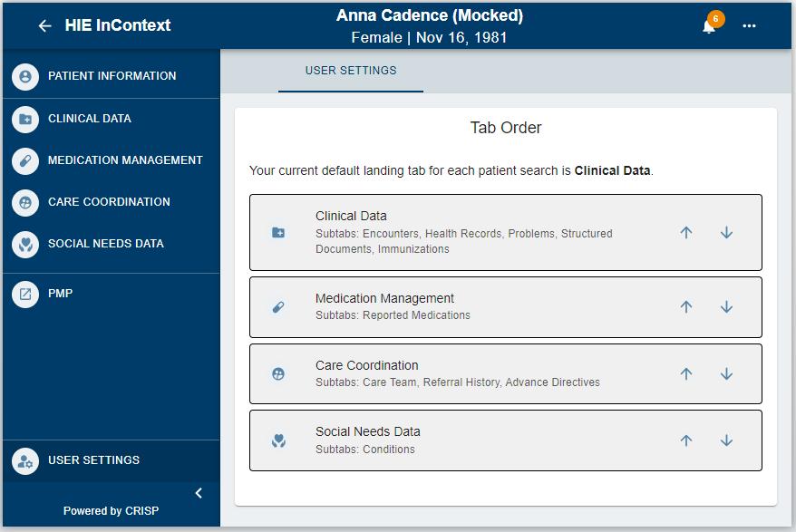Viewport: 796px width, 532px height.
Task: Move Medication Management tab up
Action: tap(686, 306)
